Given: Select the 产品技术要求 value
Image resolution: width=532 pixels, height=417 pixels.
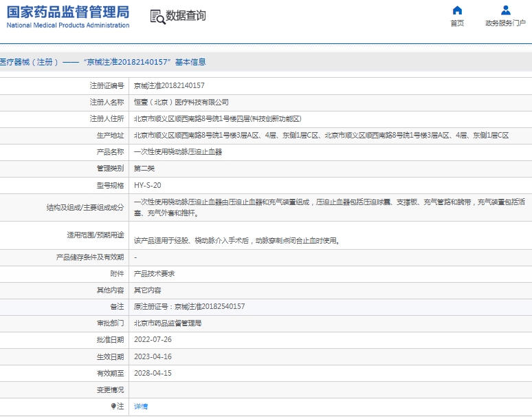Looking at the screenshot, I should [x=154, y=274].
